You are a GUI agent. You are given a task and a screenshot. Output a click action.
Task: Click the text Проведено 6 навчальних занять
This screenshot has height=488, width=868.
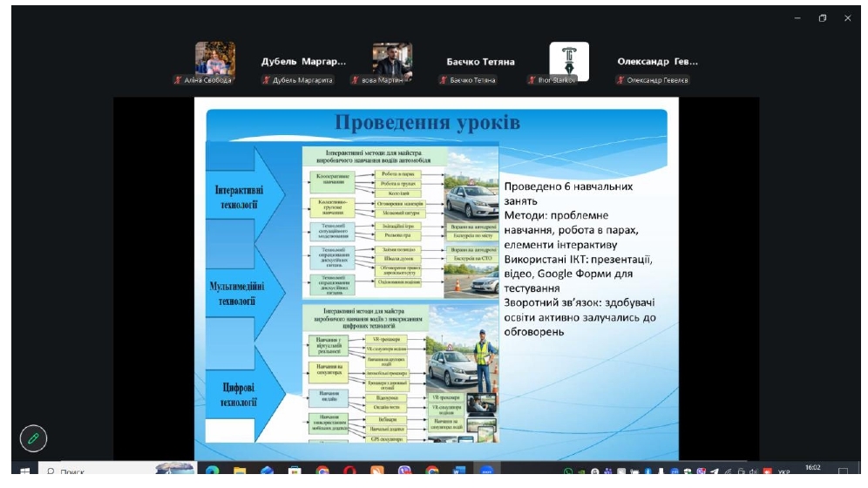click(x=568, y=193)
